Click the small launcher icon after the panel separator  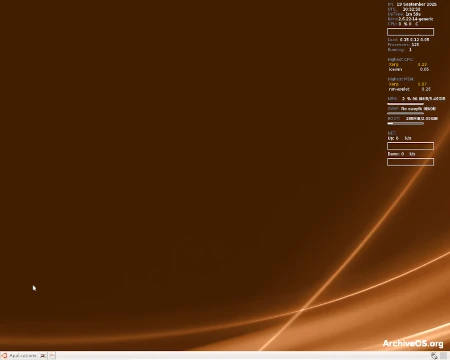[x=53, y=356]
